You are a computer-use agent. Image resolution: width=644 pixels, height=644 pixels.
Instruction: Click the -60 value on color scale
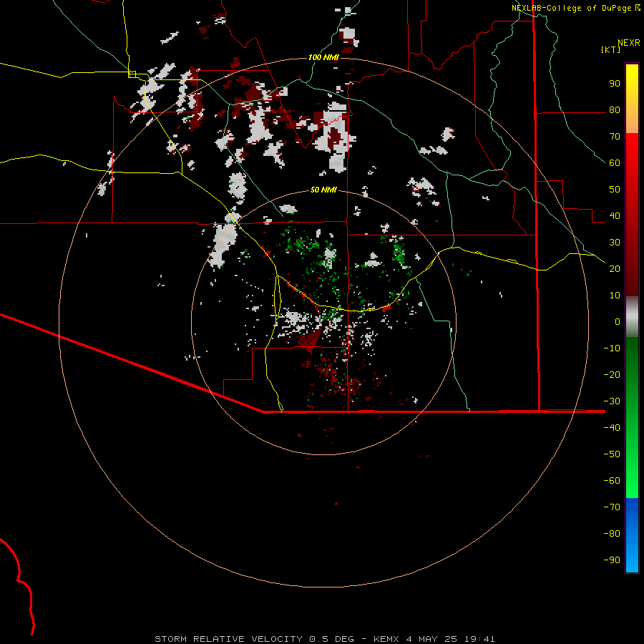(612, 481)
